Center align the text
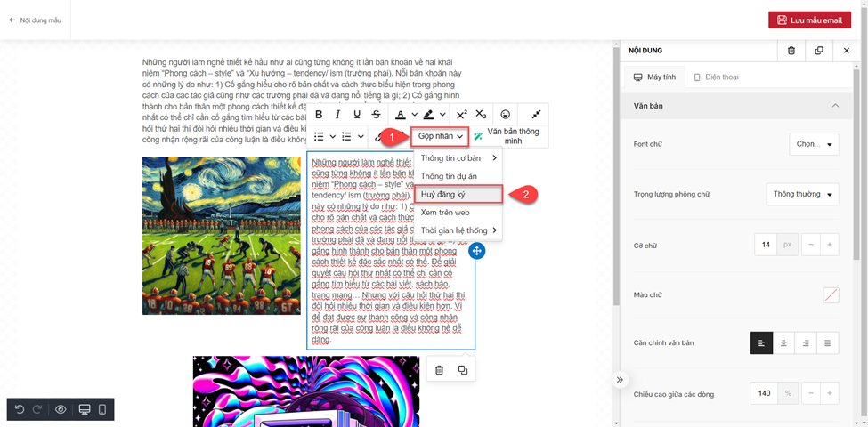The height and width of the screenshot is (427, 868). [783, 342]
